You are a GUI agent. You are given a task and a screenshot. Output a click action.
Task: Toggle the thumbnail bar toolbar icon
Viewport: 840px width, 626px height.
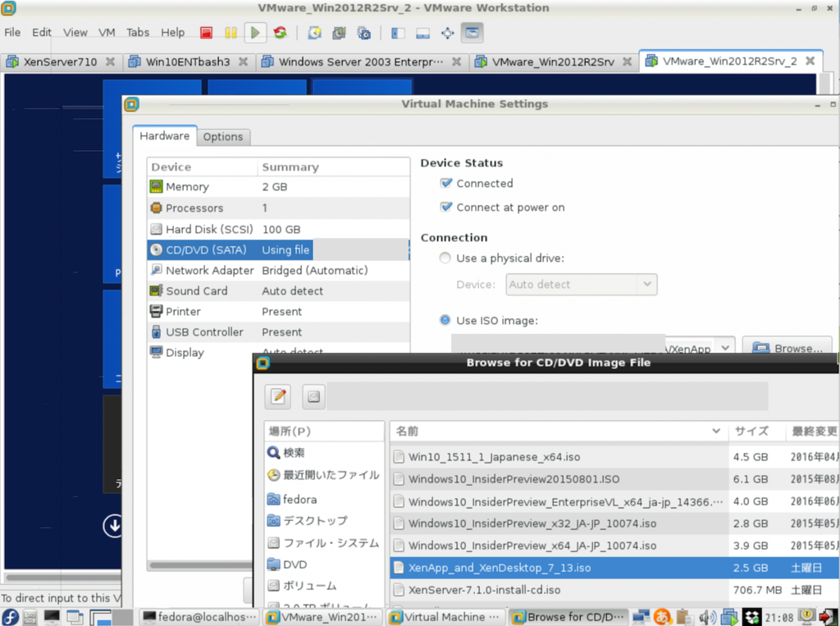(422, 34)
